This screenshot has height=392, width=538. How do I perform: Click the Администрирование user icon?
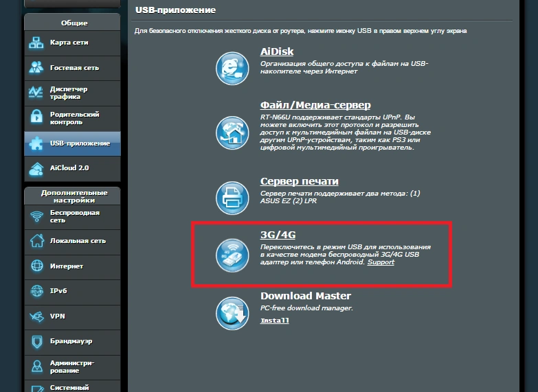pos(37,367)
